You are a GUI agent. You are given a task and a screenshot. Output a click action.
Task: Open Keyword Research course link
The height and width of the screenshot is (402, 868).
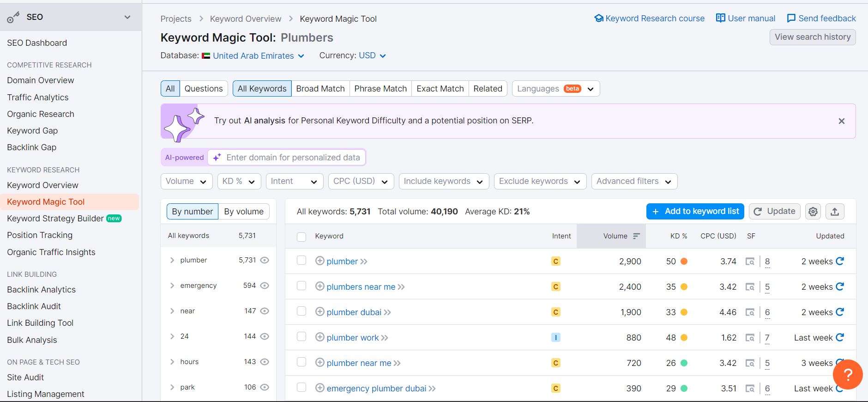pyautogui.click(x=649, y=18)
